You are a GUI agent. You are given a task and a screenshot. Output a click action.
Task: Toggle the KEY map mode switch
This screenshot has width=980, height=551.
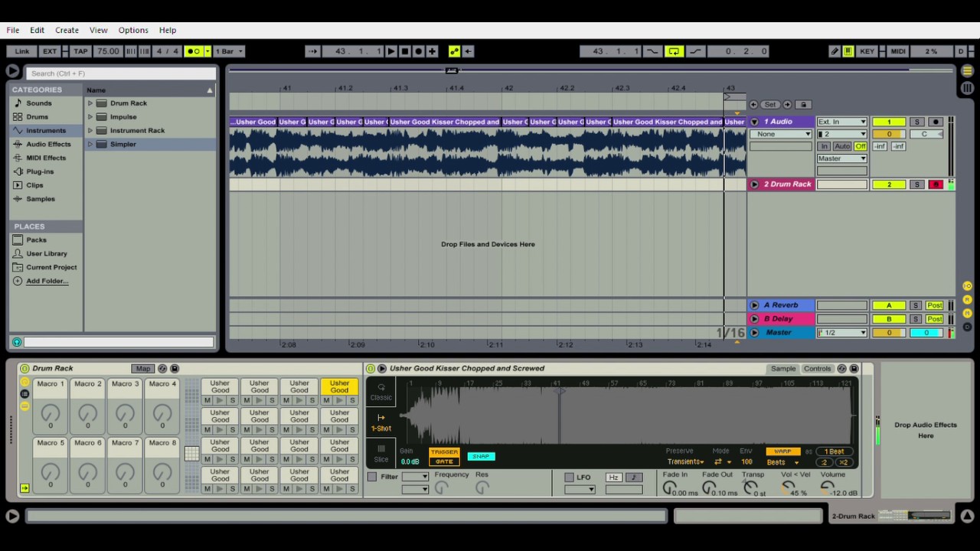pos(867,51)
